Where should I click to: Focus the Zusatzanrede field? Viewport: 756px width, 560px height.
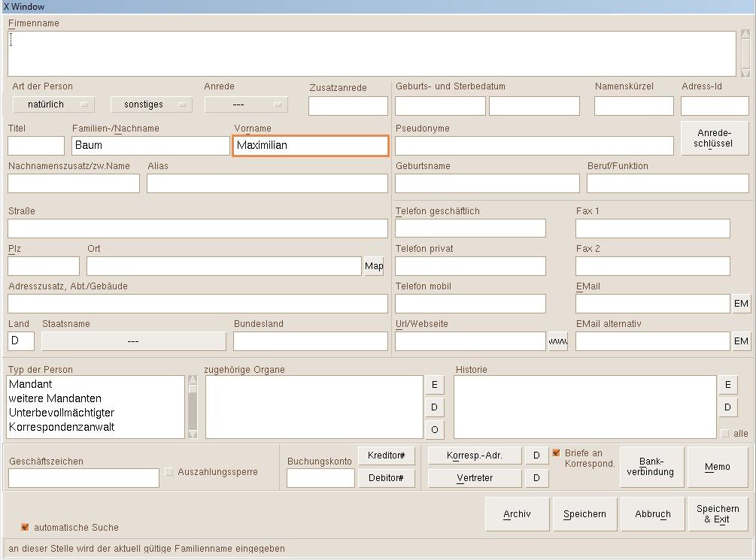pyautogui.click(x=348, y=106)
